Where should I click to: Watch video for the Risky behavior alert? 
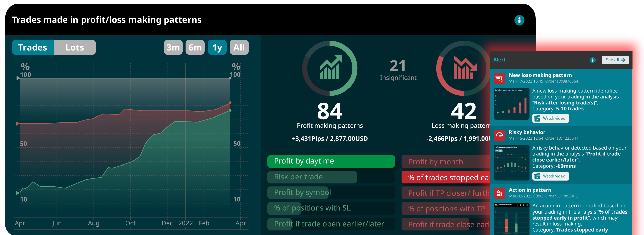550,176
